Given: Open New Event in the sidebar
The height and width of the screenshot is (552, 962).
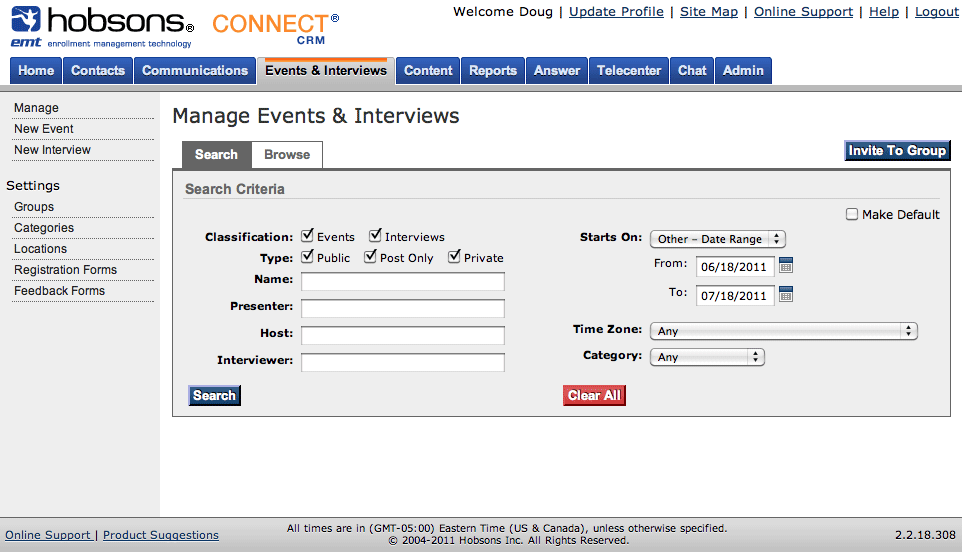Looking at the screenshot, I should (44, 129).
